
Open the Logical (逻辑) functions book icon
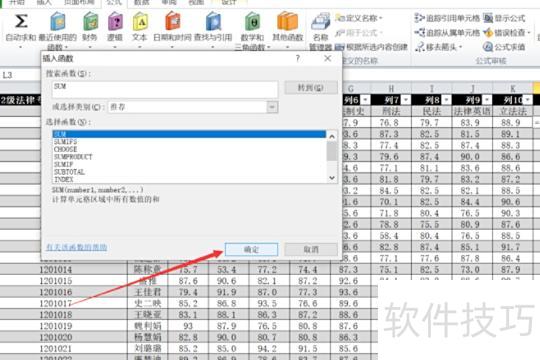tap(115, 22)
